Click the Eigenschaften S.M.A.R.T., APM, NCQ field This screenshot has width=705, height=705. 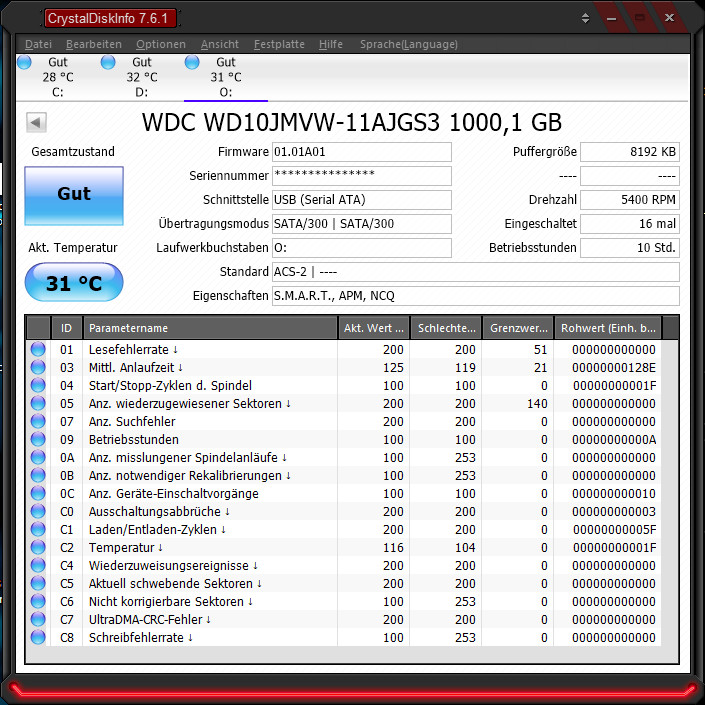(x=476, y=295)
